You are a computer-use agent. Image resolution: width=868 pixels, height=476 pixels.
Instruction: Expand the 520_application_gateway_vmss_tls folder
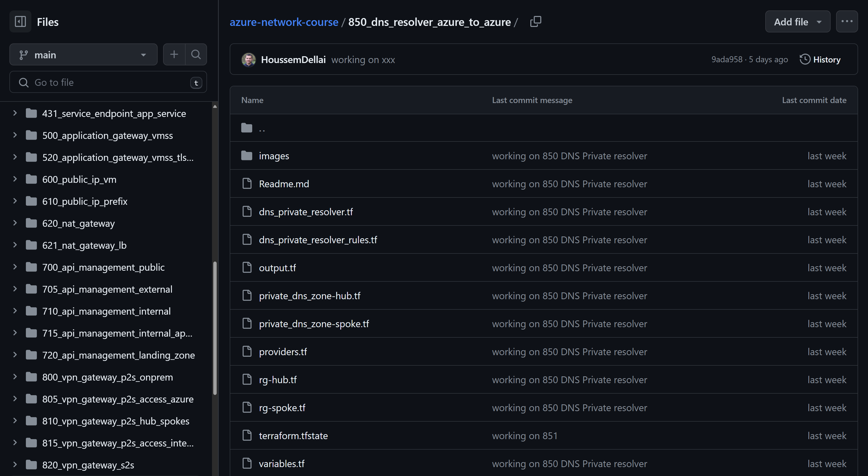pos(15,157)
